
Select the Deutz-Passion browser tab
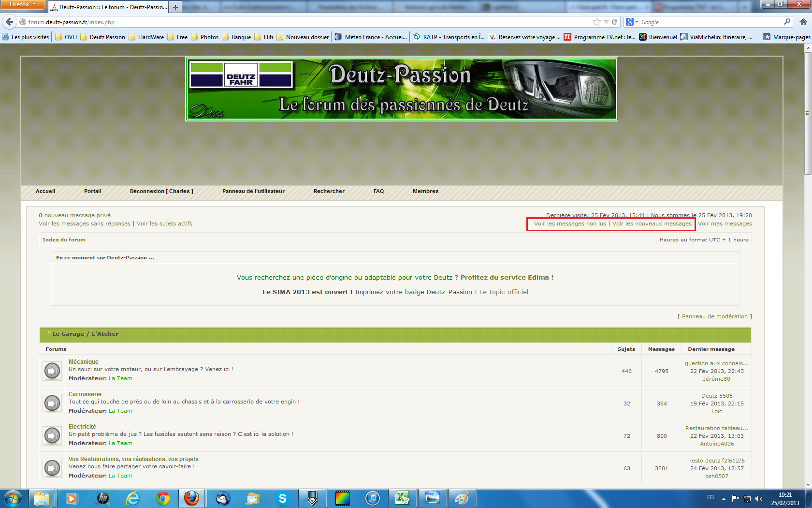click(108, 7)
